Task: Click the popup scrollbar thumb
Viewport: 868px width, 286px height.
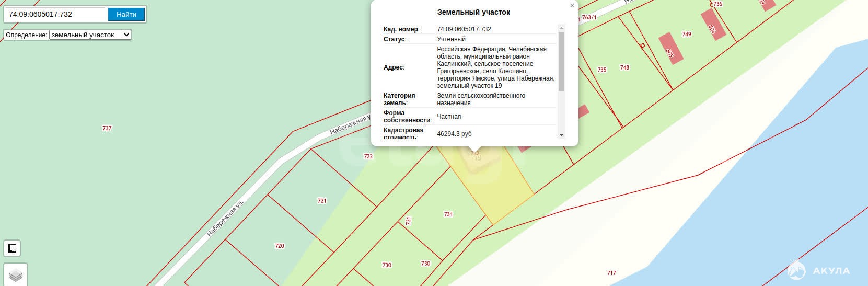Action: coord(561,60)
